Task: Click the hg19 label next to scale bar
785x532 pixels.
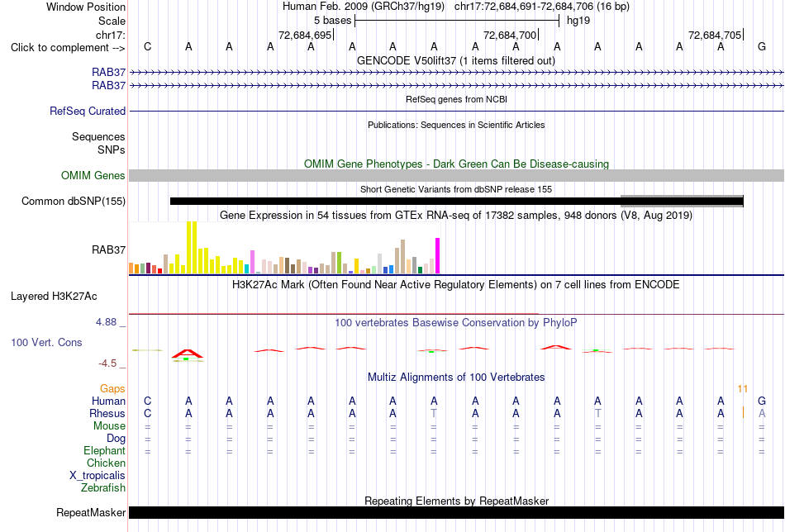Action: click(578, 21)
